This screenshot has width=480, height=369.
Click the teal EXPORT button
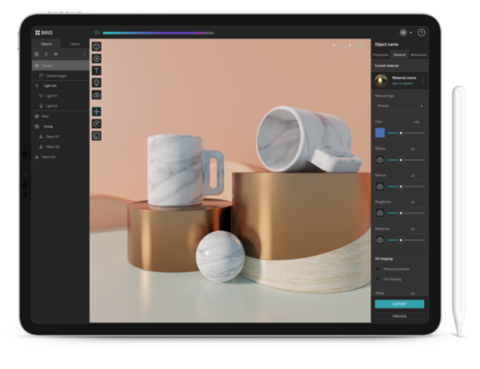400,304
